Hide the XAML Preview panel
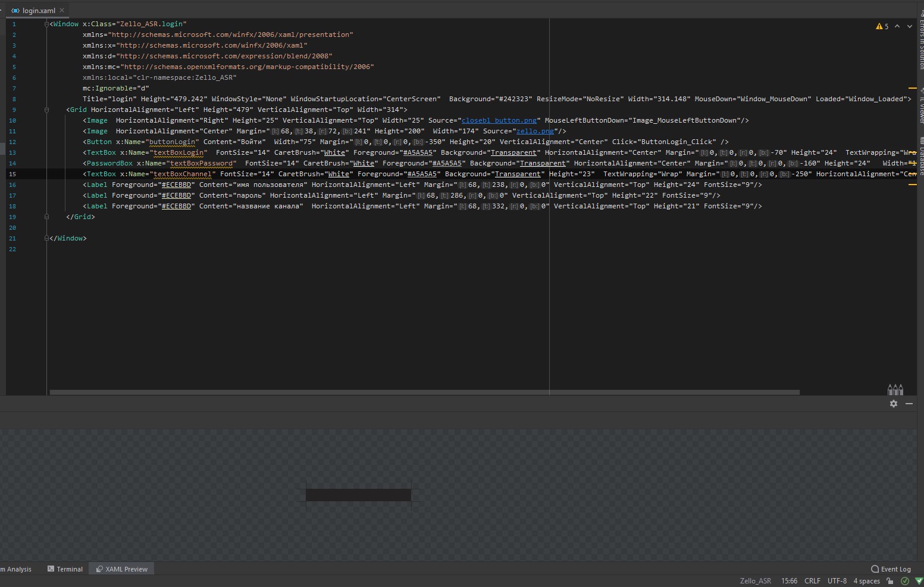Image resolution: width=924 pixels, height=587 pixels. pos(909,404)
